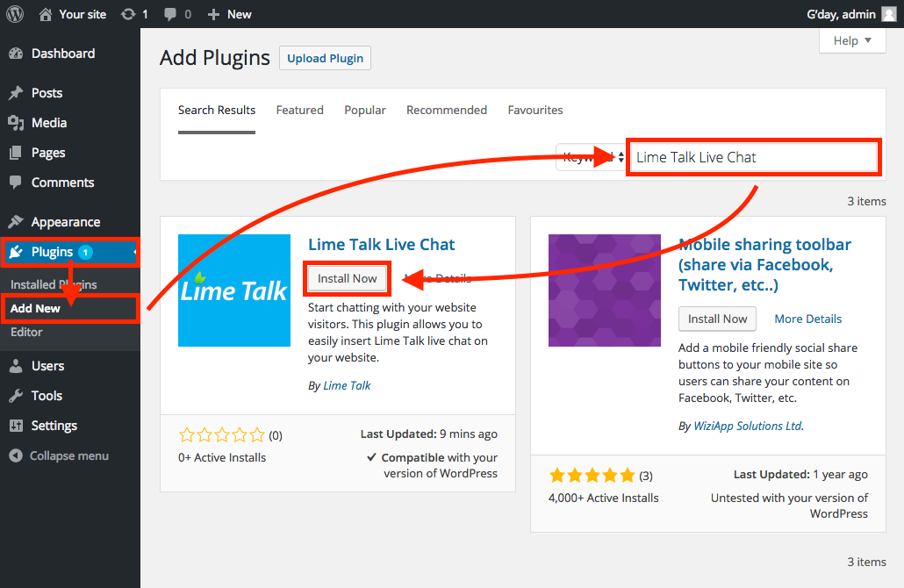Click the Upload Plugin button
Viewport: 904px width, 588px height.
tap(325, 58)
